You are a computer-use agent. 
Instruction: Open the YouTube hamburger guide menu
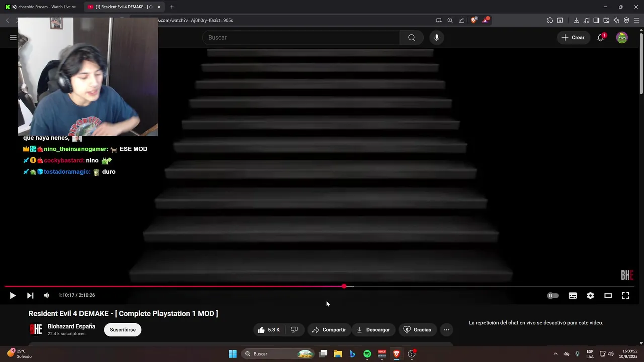pos(13,37)
